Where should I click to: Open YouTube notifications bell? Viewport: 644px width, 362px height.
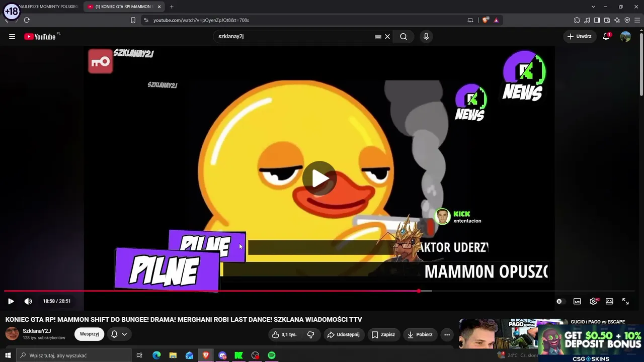pos(606,37)
